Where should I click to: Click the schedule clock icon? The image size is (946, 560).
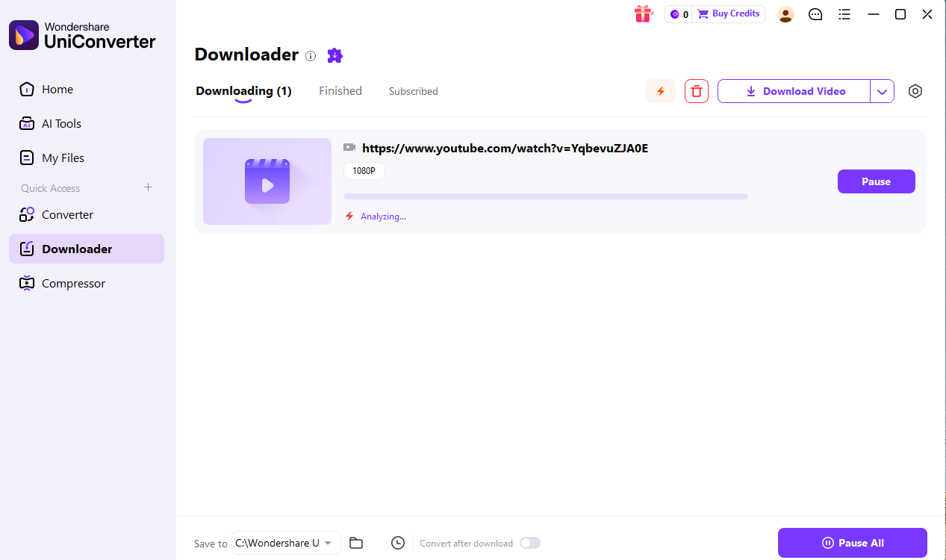tap(398, 543)
